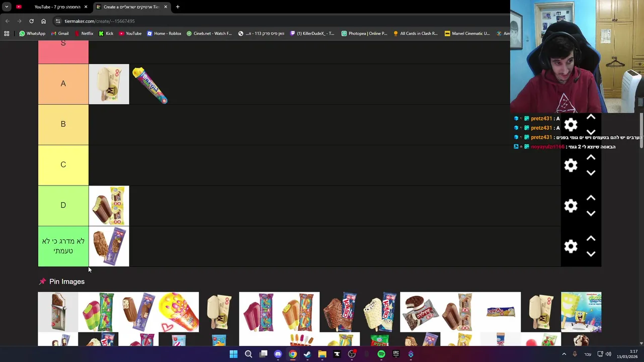Open settings gear for the bottom green tier row
Viewport: 644px width, 362px height.
pos(571,246)
